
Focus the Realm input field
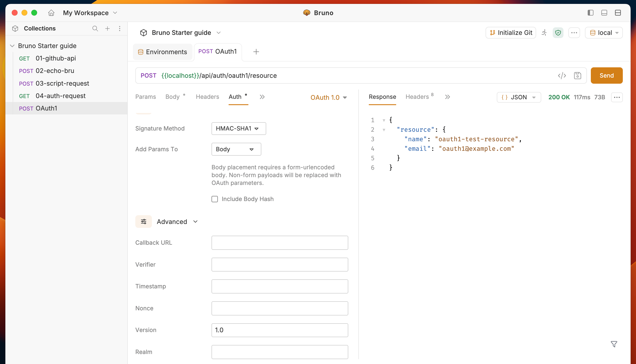tap(280, 352)
